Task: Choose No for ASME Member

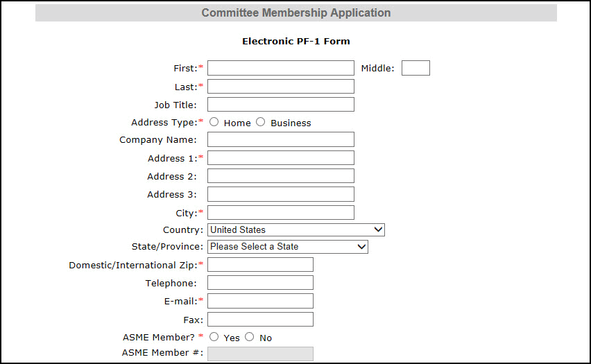Action: click(250, 337)
